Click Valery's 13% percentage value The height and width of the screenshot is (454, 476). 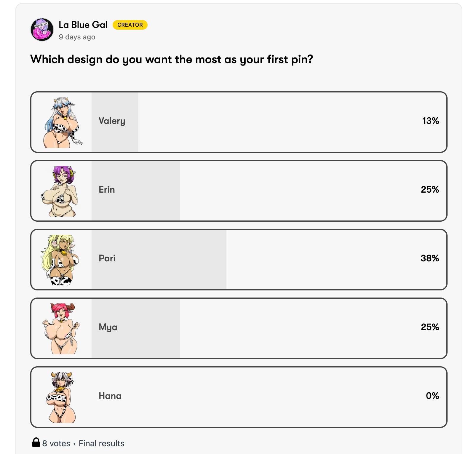pyautogui.click(x=430, y=121)
